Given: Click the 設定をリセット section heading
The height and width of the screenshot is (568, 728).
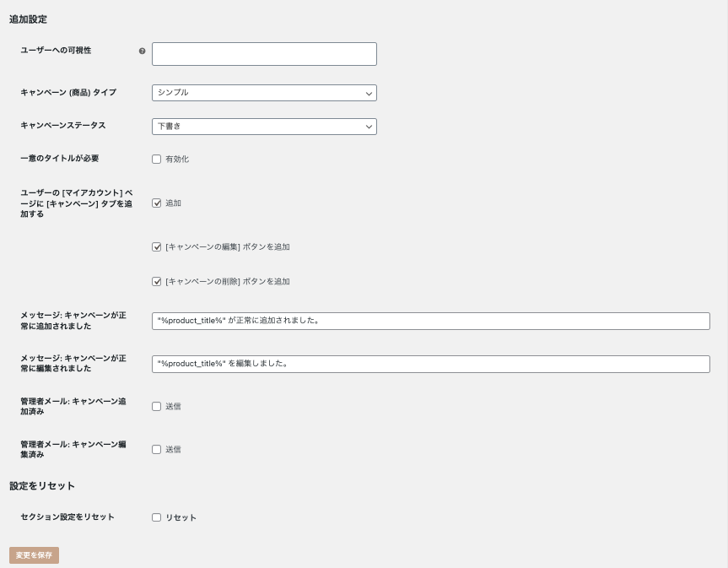Looking at the screenshot, I should pyautogui.click(x=42, y=485).
